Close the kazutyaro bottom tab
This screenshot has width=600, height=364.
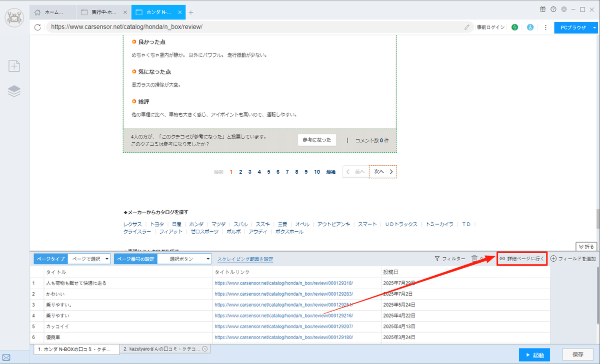205,349
